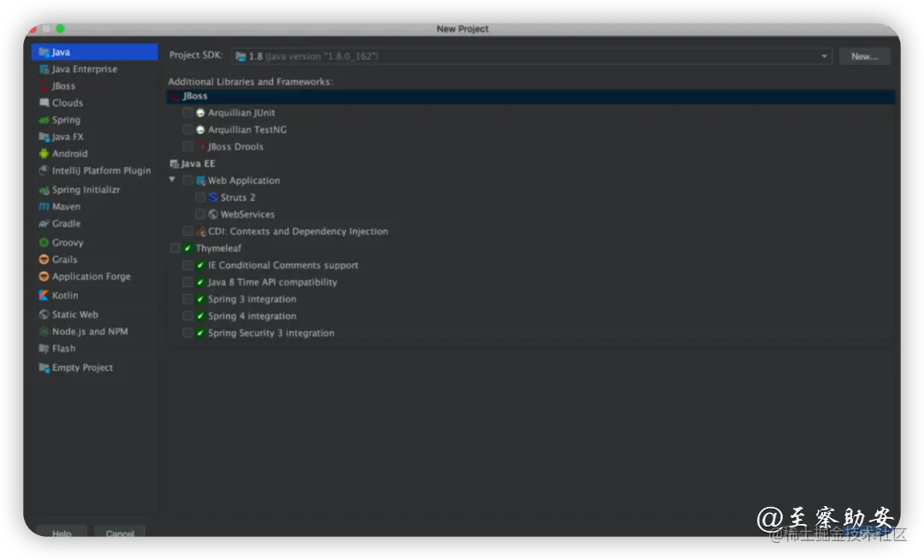
Task: Click the Application Forge icon
Action: point(44,277)
